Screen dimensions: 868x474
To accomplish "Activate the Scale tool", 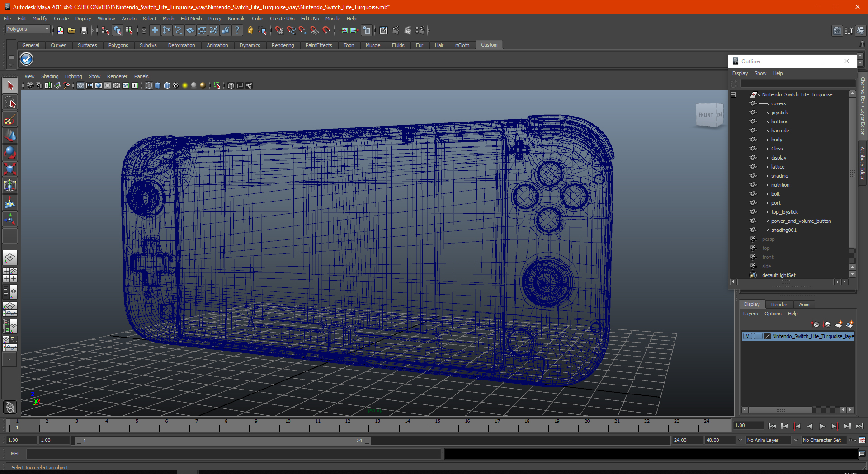I will [x=10, y=169].
